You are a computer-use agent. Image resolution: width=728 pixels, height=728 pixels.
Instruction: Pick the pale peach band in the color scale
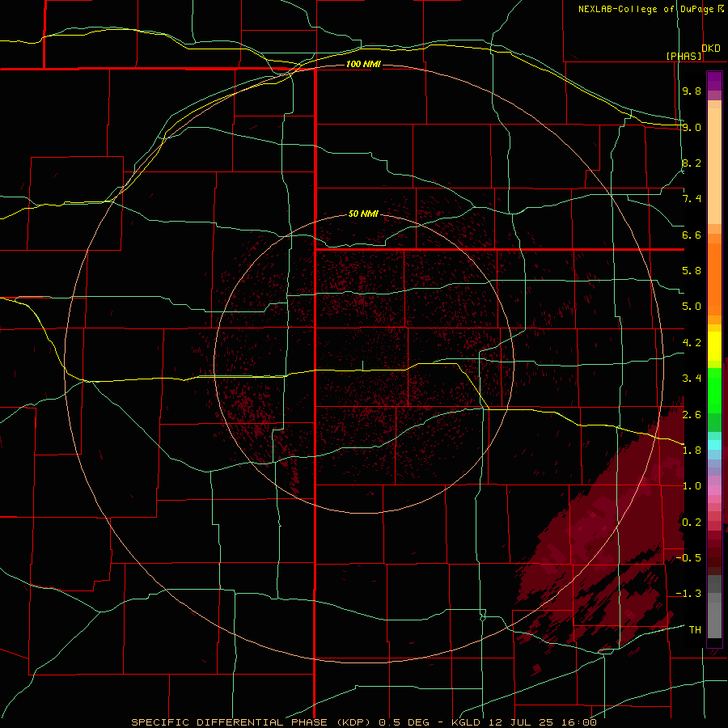point(714,166)
